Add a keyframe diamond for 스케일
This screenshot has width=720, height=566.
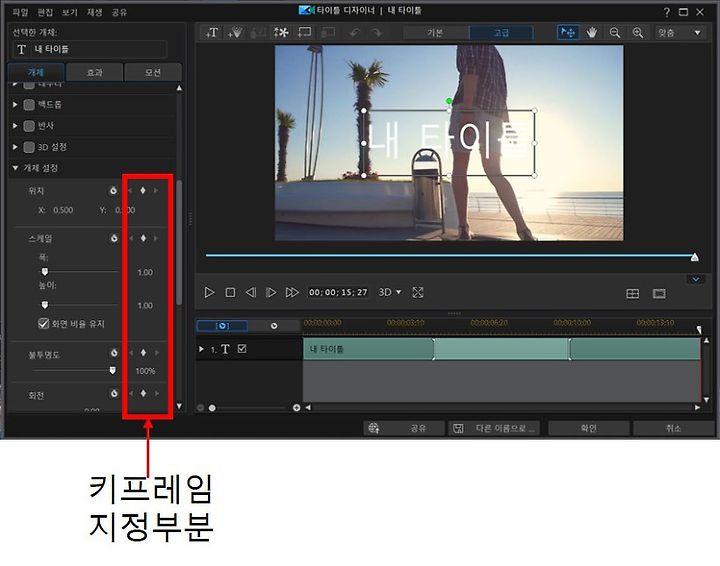coord(143,238)
